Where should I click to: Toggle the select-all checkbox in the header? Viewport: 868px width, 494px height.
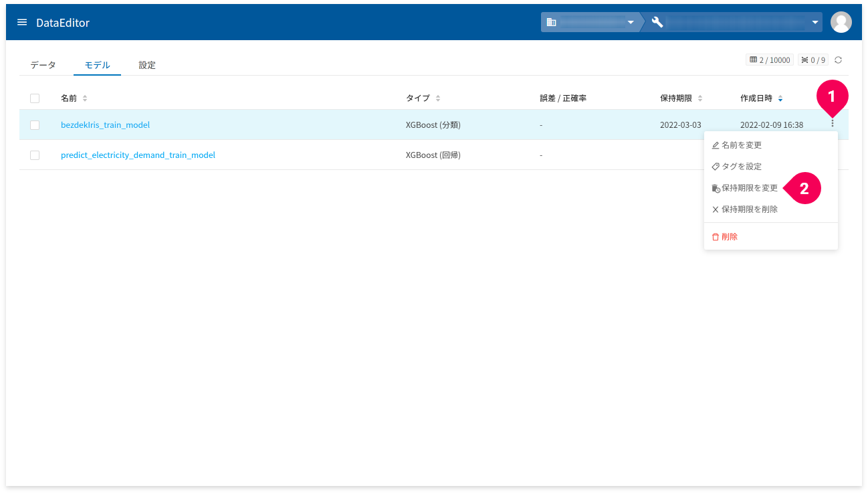tap(35, 98)
